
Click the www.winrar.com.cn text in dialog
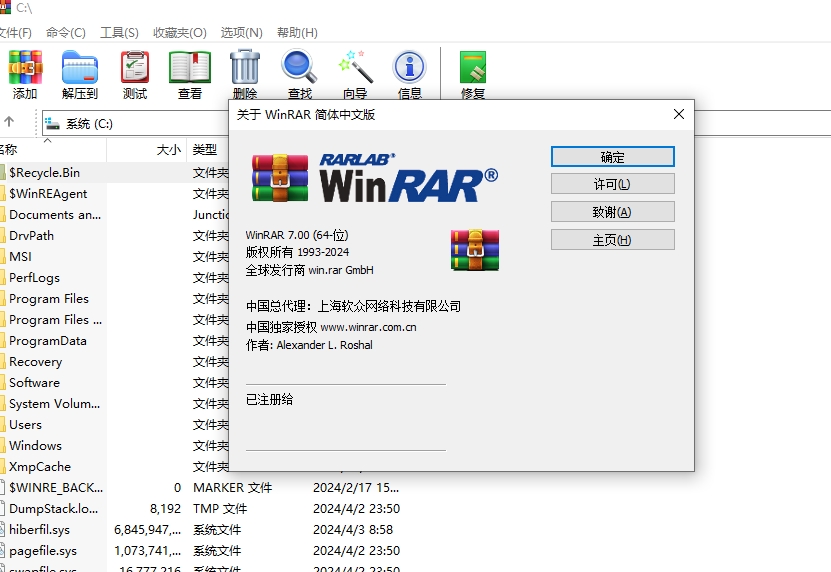[368, 327]
